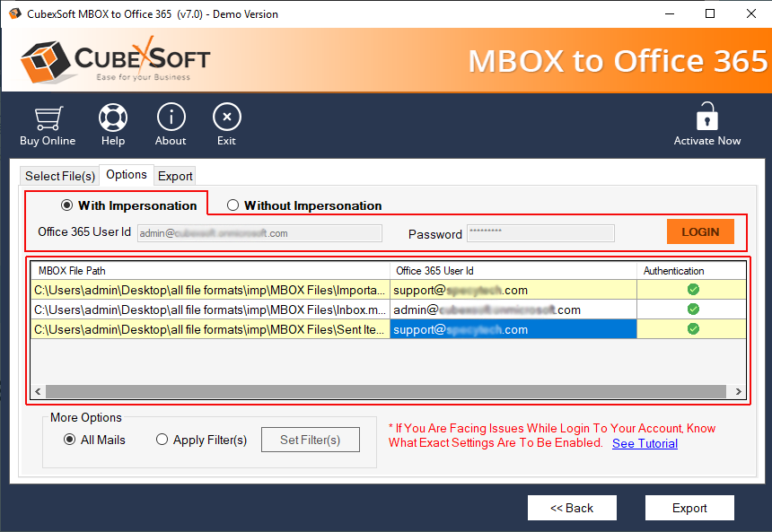Click right scroll arrow of file list
Image resolution: width=772 pixels, height=532 pixels.
coord(738,391)
